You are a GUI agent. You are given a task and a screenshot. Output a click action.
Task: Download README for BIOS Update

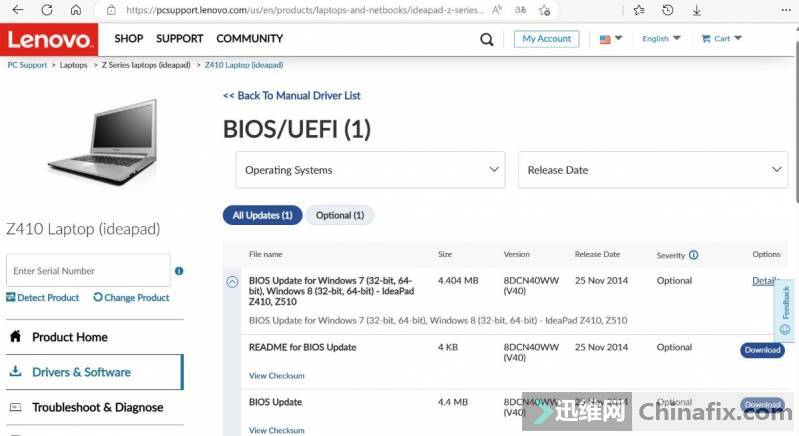[x=762, y=350]
